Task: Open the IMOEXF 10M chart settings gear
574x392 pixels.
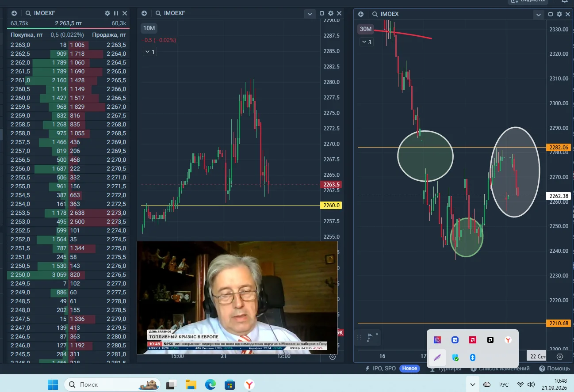Action: tap(330, 13)
